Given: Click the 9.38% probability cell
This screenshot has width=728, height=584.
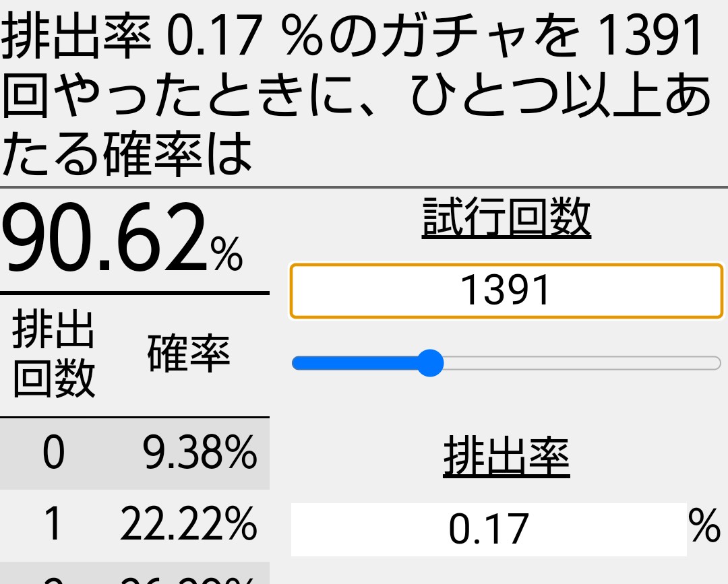Looking at the screenshot, I should coord(200,452).
